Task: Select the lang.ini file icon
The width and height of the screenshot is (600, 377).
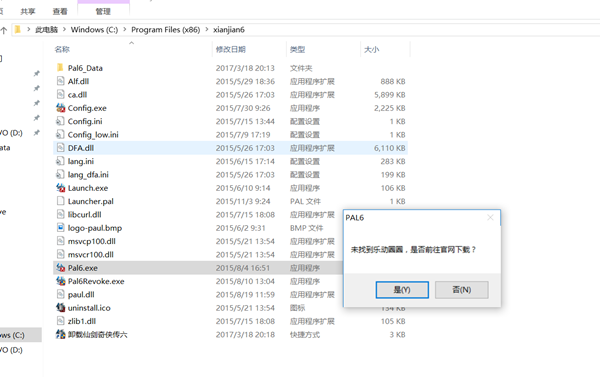Action: pos(60,161)
